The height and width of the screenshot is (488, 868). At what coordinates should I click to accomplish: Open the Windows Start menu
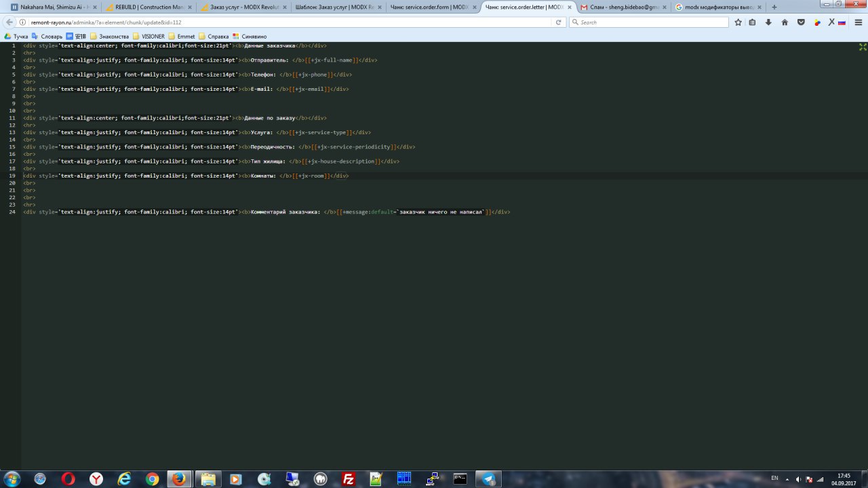(12, 479)
